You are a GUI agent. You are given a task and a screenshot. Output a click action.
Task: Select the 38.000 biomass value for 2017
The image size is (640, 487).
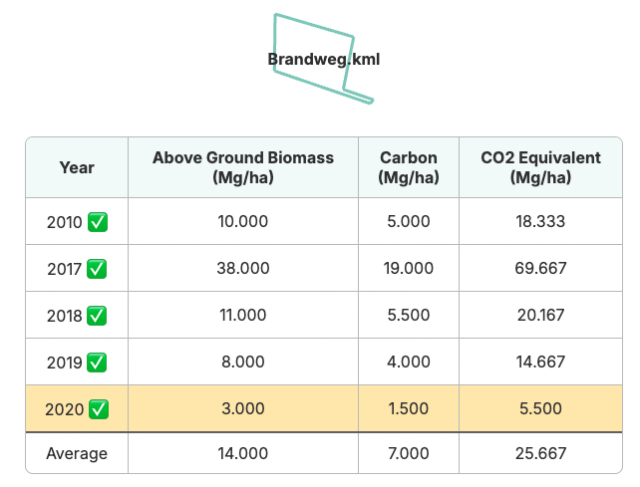click(x=243, y=268)
